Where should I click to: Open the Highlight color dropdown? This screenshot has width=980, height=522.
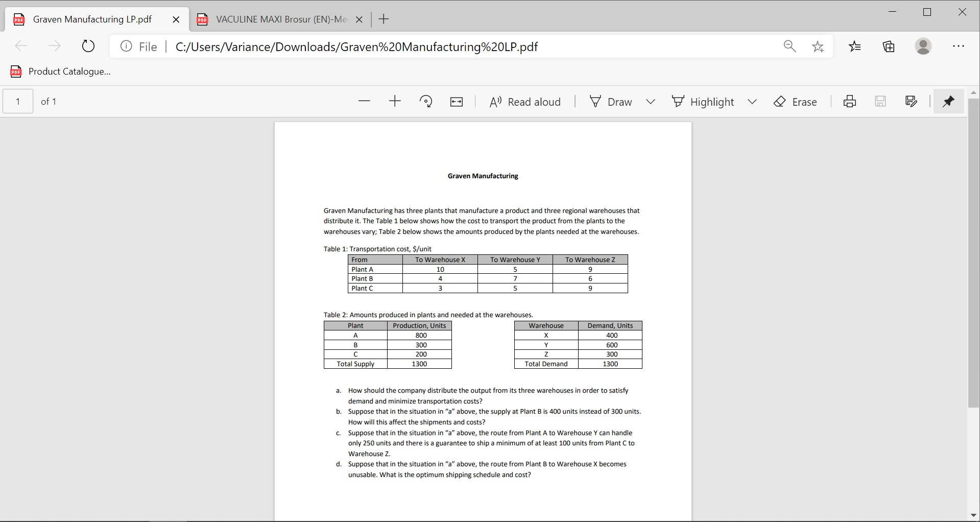pos(752,101)
